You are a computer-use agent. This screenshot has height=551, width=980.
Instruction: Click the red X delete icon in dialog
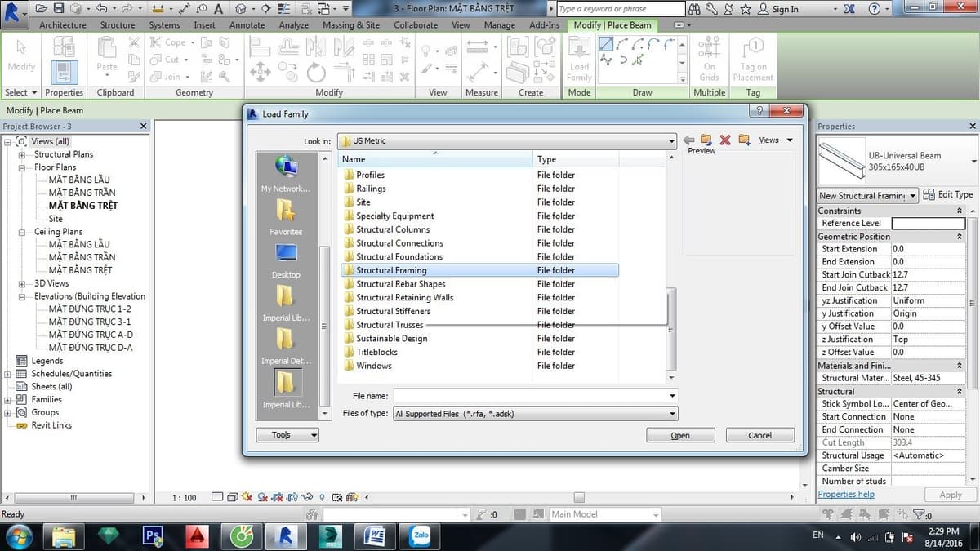pyautogui.click(x=724, y=140)
